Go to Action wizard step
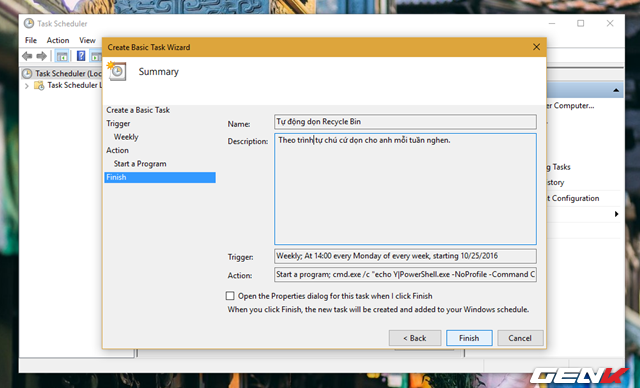This screenshot has height=388, width=640. pos(118,151)
